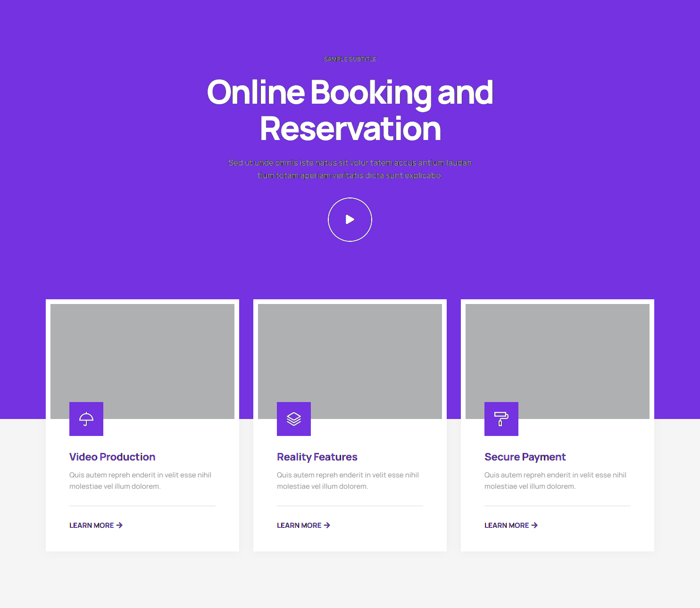This screenshot has height=608, width=700.
Task: Click the arrow icon beside Secure Payment's Learn More
Action: (535, 525)
